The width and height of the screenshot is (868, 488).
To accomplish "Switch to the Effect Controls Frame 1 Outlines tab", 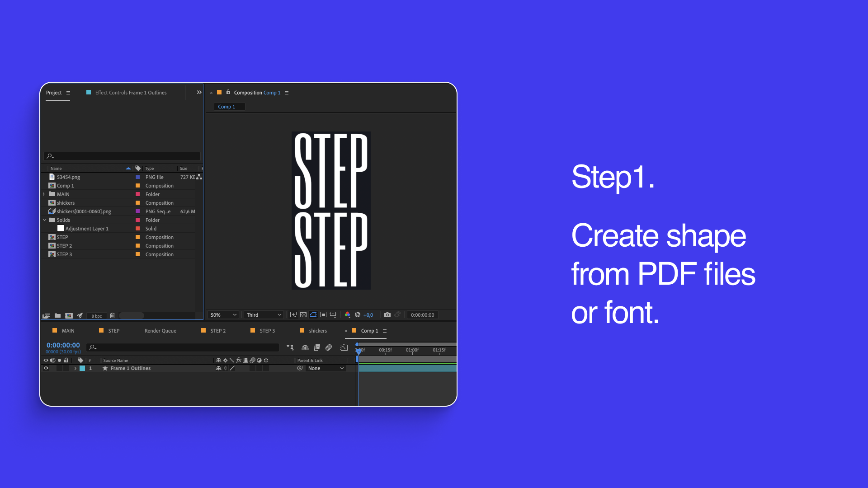I will (x=131, y=92).
